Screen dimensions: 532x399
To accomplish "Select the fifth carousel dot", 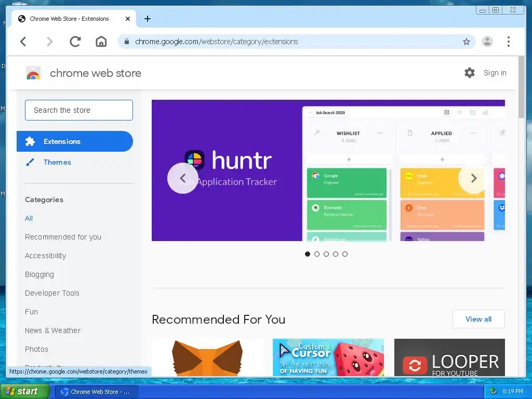I will (x=345, y=254).
